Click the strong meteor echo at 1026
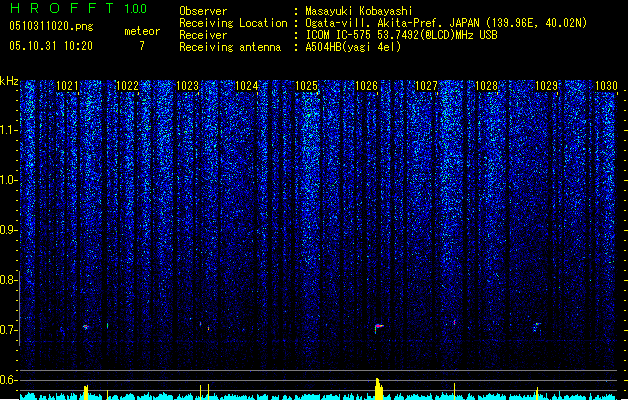This screenshot has width=629, height=400. click(x=379, y=328)
